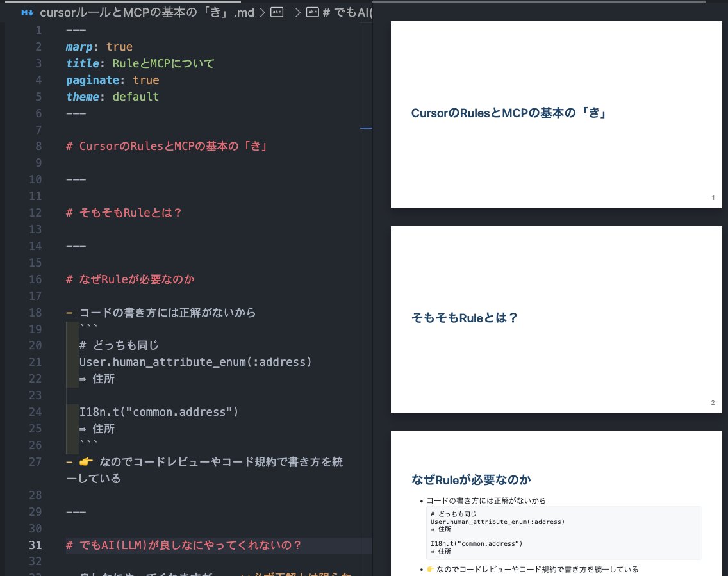This screenshot has width=728, height=576.
Task: Click preview bullet 'コードの書き方には正解がないから'
Action: coord(486,500)
